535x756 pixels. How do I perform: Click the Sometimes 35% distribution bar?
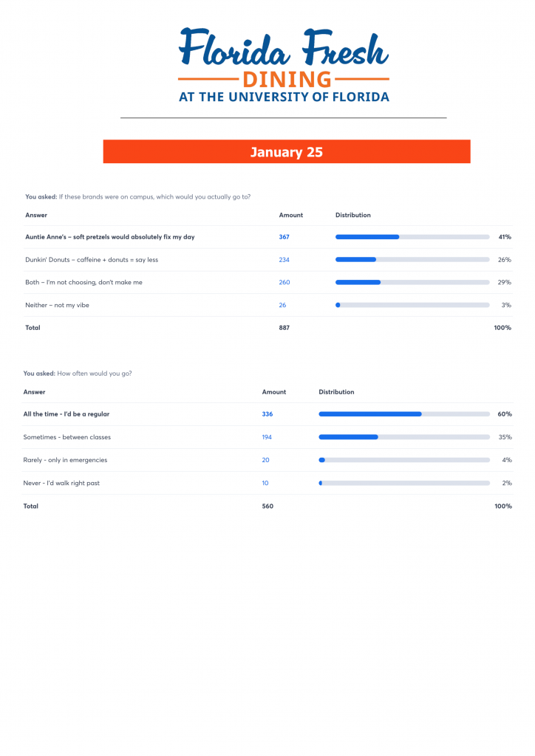pos(404,437)
